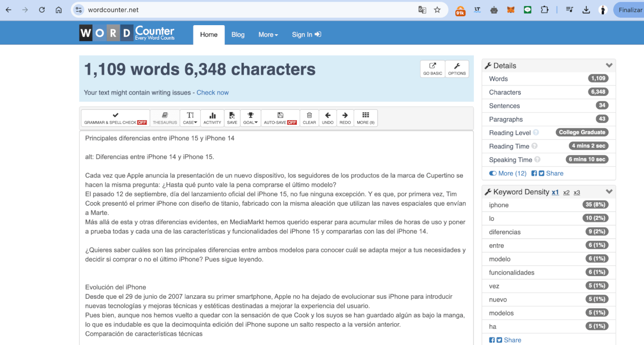
Task: Click the Redo arrow button
Action: pos(345,118)
